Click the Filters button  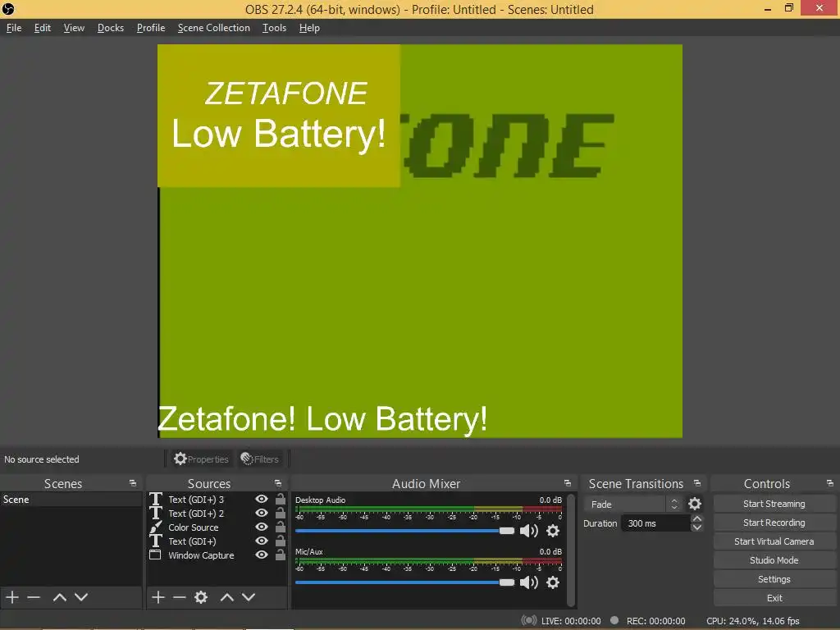[260, 459]
